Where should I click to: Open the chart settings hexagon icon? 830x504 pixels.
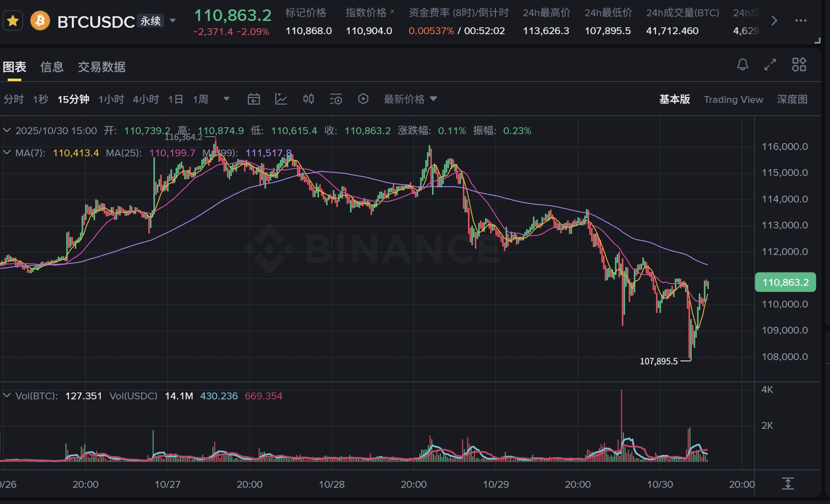tap(363, 99)
